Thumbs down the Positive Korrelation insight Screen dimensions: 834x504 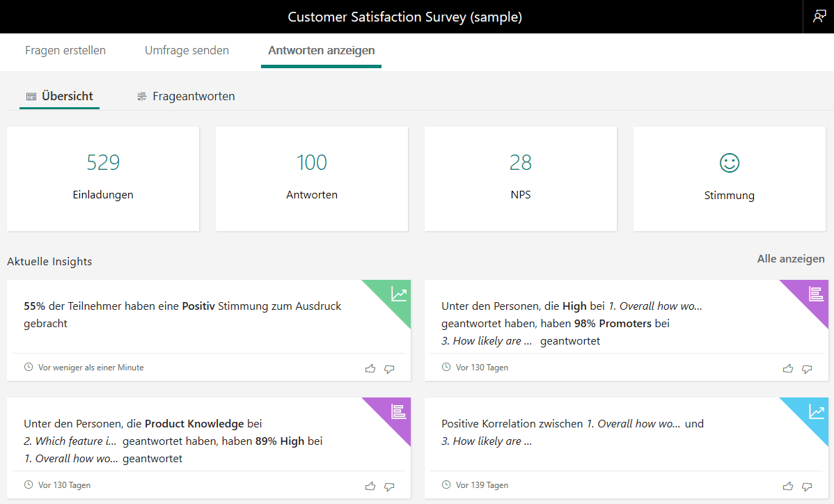coord(807,486)
